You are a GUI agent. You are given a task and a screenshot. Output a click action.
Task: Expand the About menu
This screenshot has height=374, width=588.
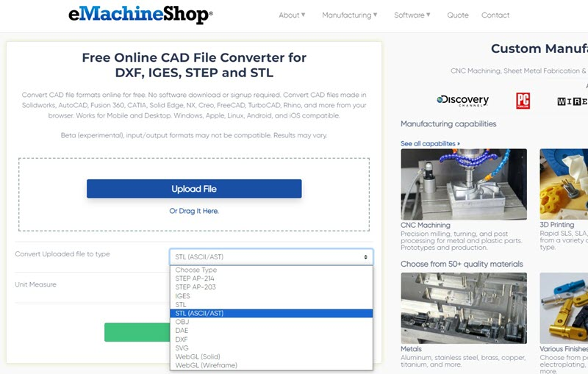(292, 15)
